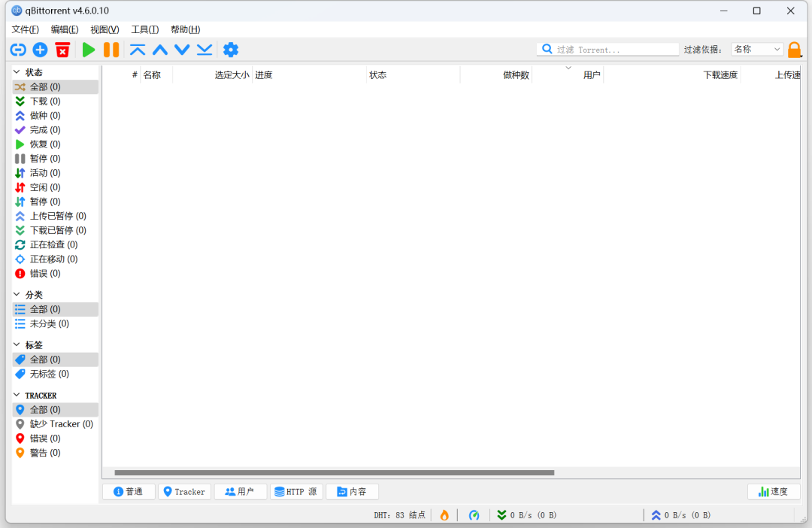812x528 pixels.
Task: Switch to the 内容 tab
Action: coord(352,492)
